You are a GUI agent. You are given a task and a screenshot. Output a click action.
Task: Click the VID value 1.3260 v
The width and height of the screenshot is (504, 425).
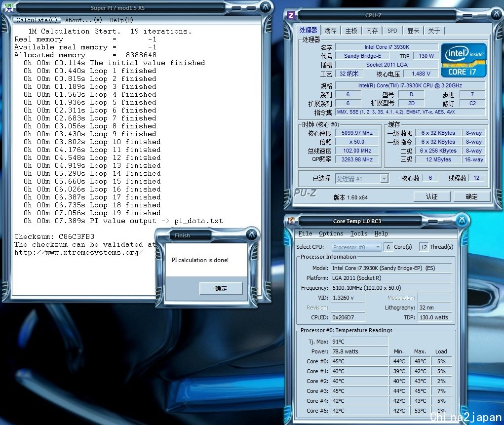pyautogui.click(x=348, y=298)
